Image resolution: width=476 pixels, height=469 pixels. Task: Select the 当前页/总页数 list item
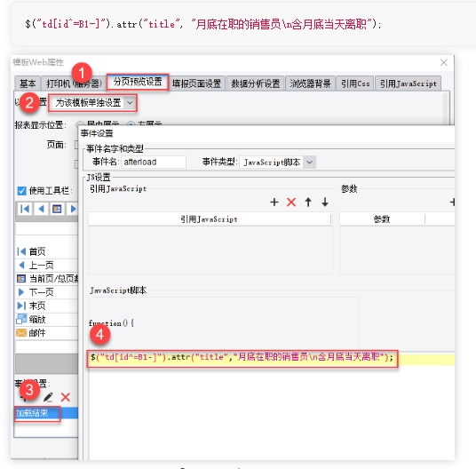[46, 278]
